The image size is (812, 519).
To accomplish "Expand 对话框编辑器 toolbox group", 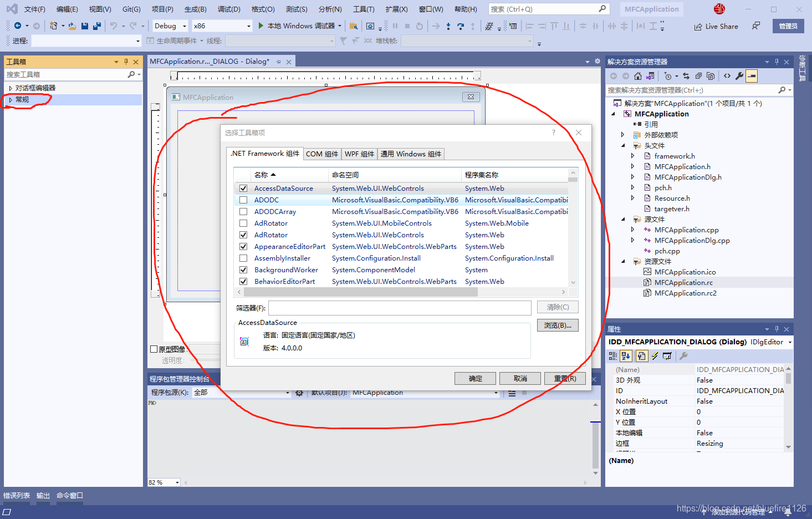I will (x=11, y=88).
